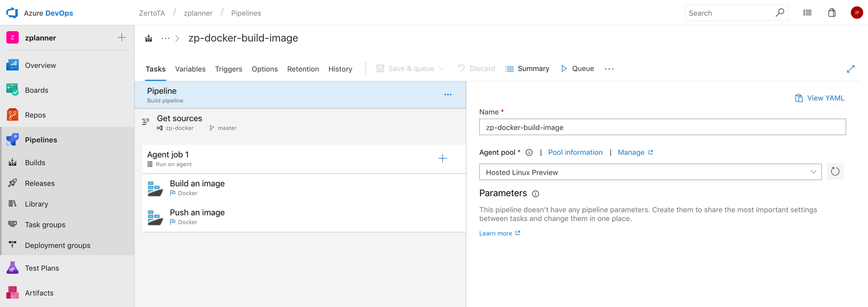Image resolution: width=868 pixels, height=307 pixels.
Task: Open the Pool information link
Action: tap(575, 153)
